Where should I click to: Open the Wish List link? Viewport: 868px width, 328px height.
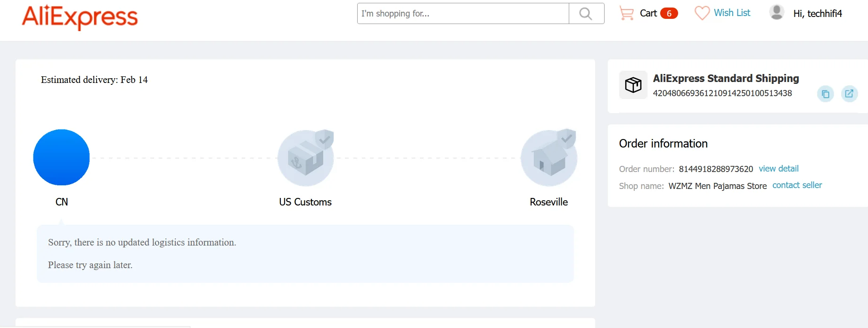pyautogui.click(x=732, y=13)
